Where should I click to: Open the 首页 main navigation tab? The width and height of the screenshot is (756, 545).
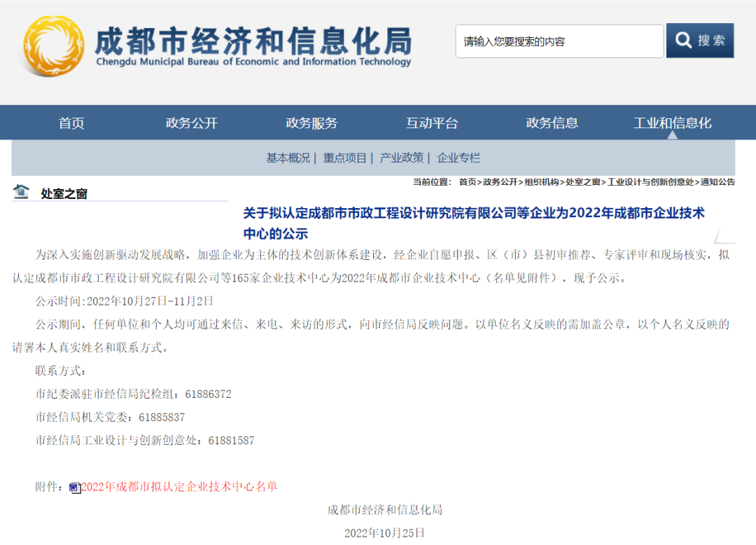[71, 123]
